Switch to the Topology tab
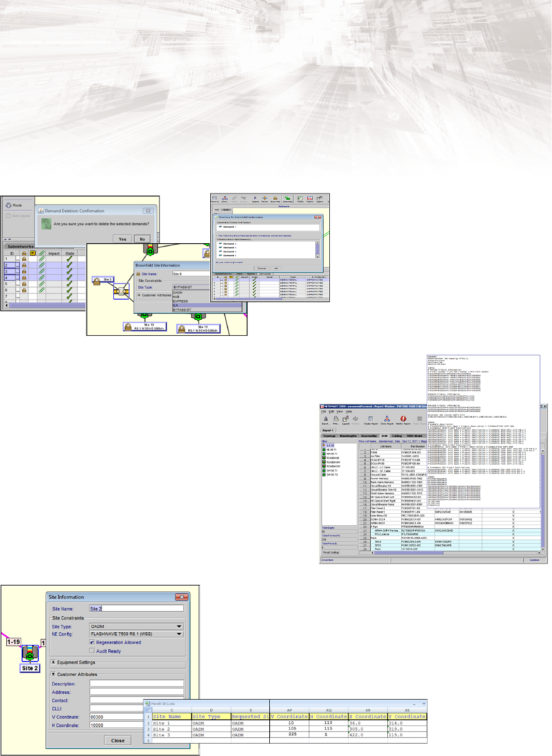 coord(329,436)
